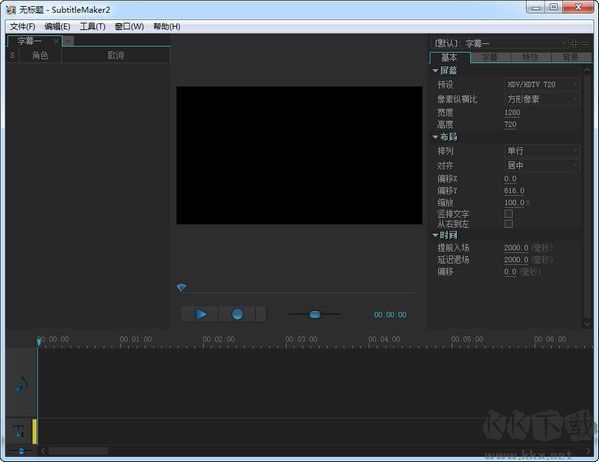Open the 窗口(W) menu
Screen dimensions: 599x462
[129, 26]
